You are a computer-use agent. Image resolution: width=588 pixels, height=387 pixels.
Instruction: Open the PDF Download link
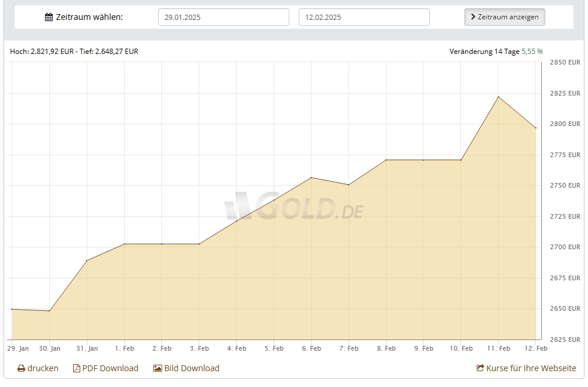click(106, 368)
